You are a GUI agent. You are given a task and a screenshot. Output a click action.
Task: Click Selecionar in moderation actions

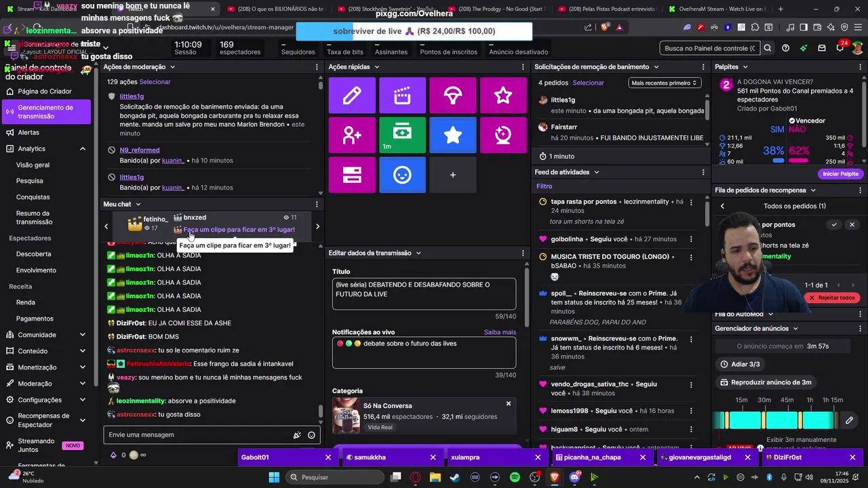[x=155, y=82]
